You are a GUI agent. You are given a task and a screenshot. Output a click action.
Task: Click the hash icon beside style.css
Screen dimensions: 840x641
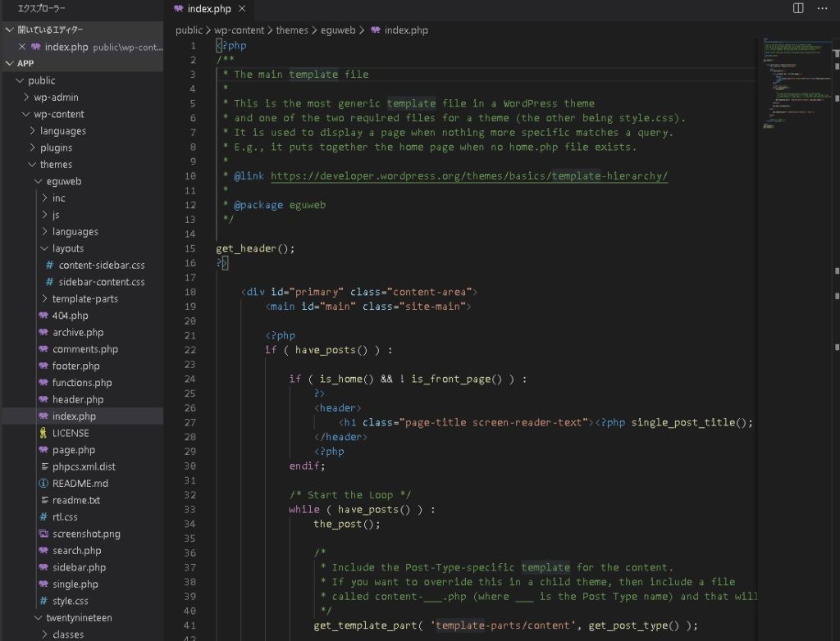point(43,601)
